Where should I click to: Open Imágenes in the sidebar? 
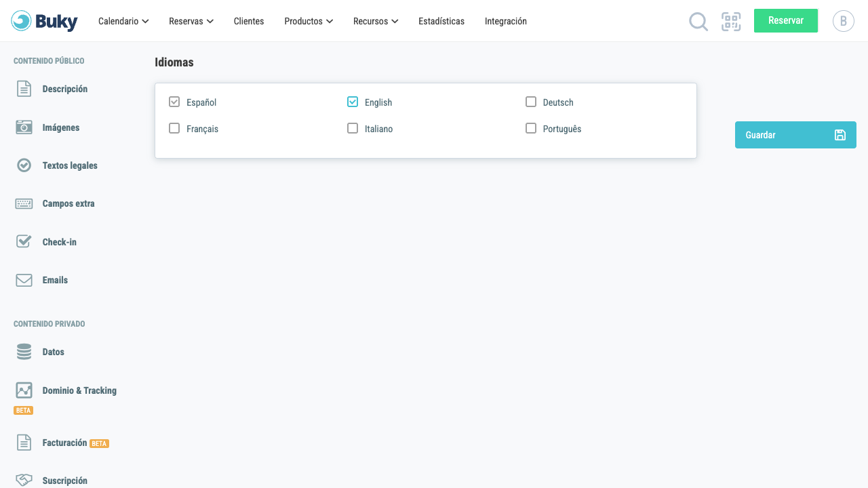point(61,127)
